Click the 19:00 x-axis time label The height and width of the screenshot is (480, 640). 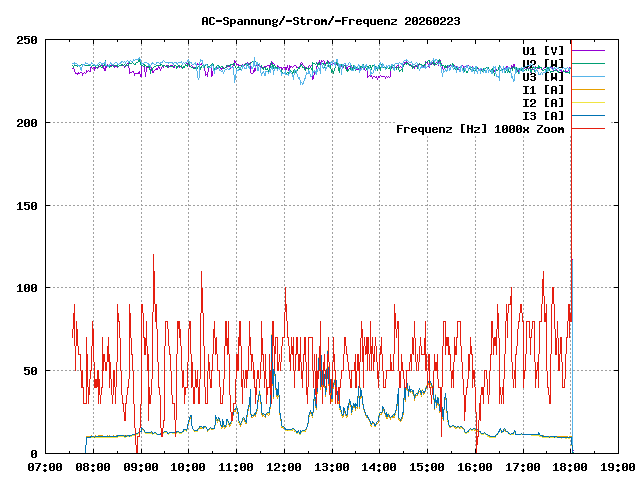click(618, 467)
